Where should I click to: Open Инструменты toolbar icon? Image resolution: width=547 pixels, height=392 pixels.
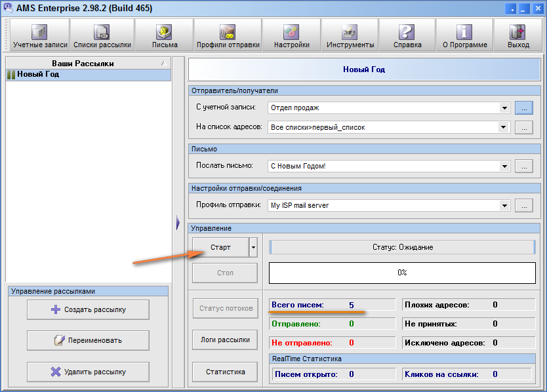click(350, 35)
